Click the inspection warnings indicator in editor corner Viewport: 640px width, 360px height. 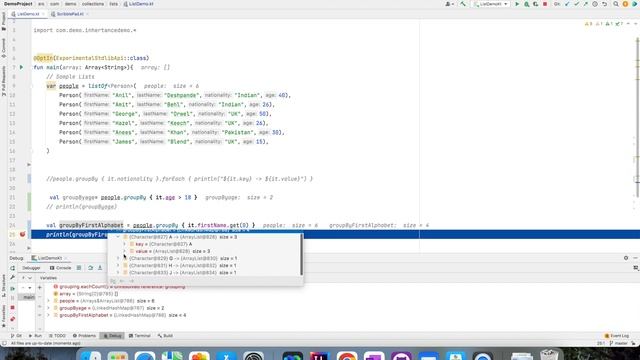pos(604,24)
